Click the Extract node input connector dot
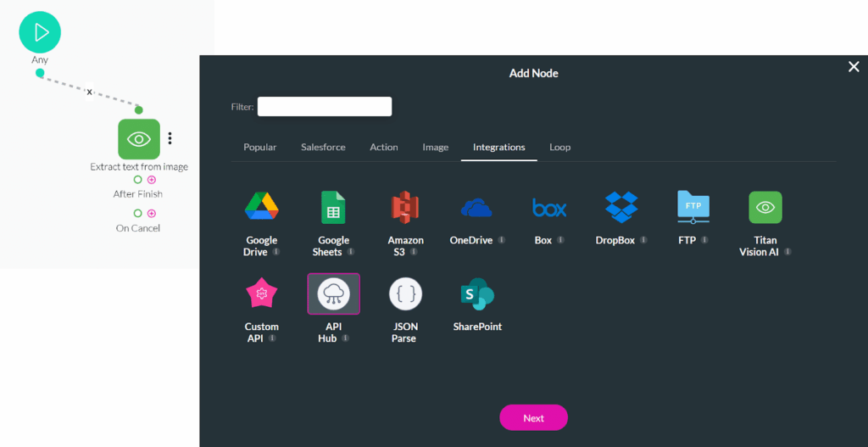The image size is (868, 447). tap(139, 109)
